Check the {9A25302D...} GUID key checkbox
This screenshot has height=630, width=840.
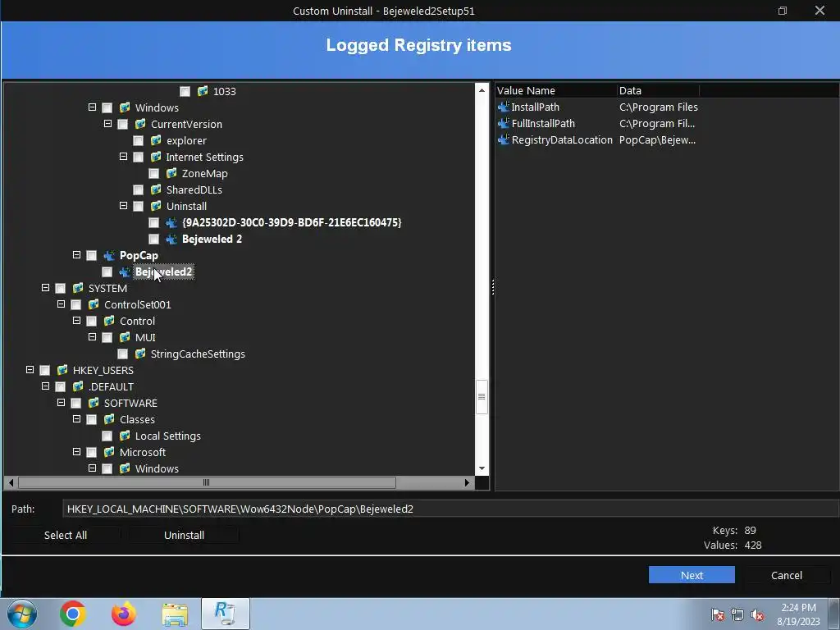[x=153, y=222]
